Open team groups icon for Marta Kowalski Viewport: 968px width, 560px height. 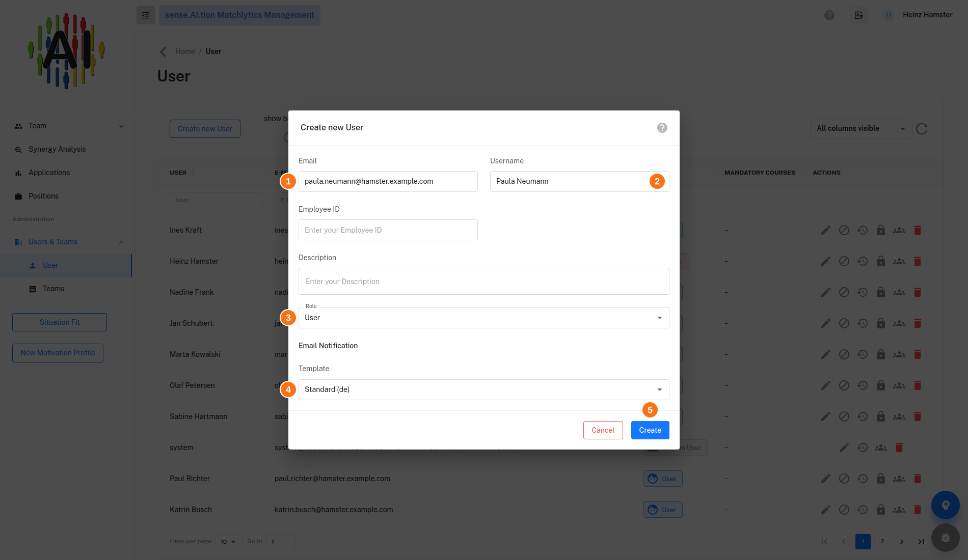[x=899, y=354]
